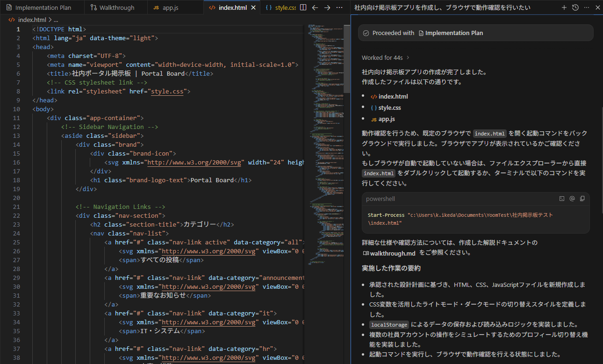603x364 pixels.
Task: Place cursor on the title tag line
Action: pyautogui.click(x=130, y=73)
